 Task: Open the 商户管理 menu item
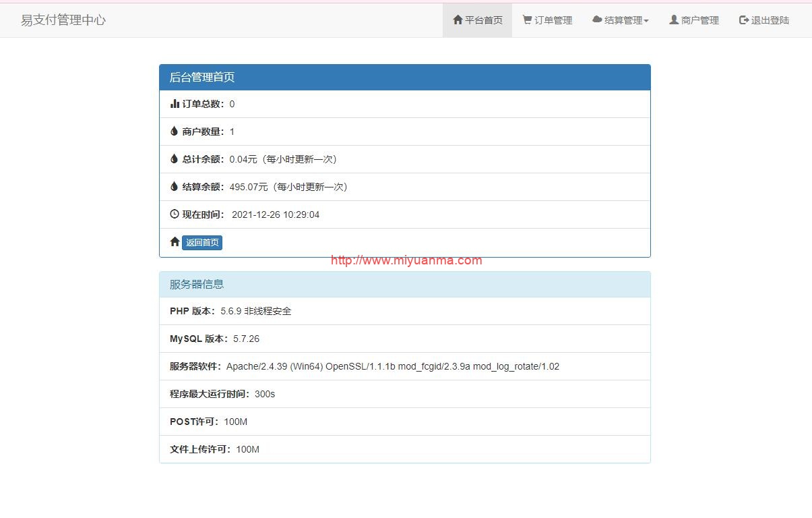pos(694,20)
